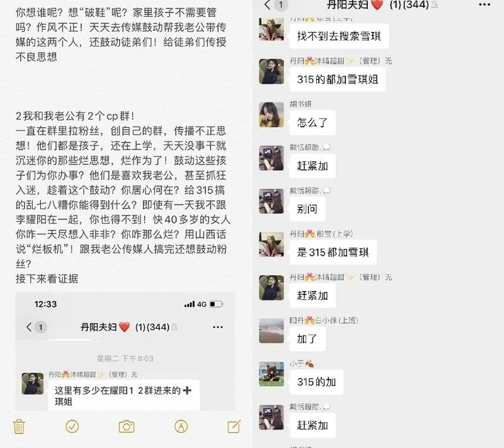Tap 阳丹白小妹's seaside avatar
The width and height of the screenshot is (504, 448).
point(272,331)
